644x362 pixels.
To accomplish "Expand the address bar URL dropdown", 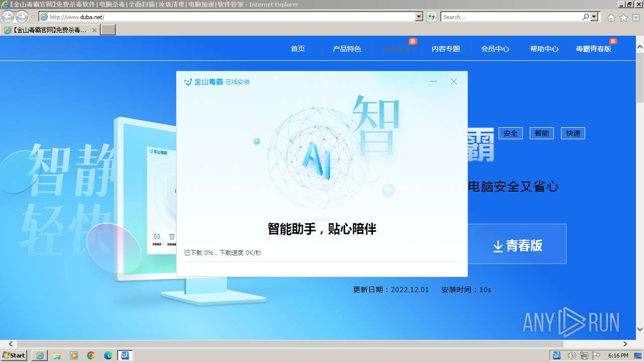I will point(419,17).
